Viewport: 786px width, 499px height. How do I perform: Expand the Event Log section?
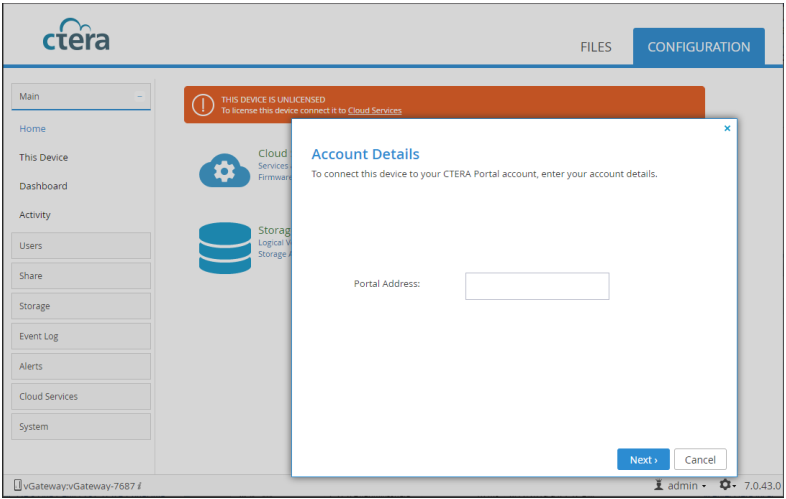[81, 336]
